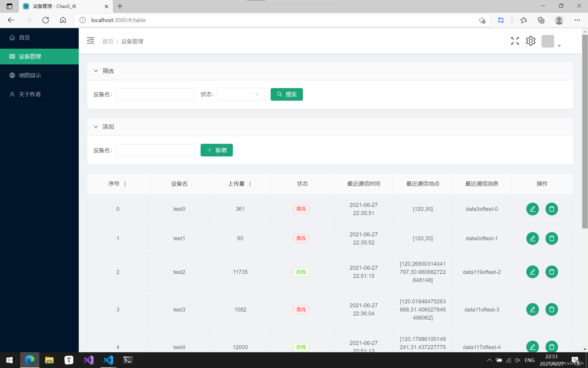This screenshot has height=368, width=588.
Task: Collapse the 添加 panel
Action: [x=96, y=127]
